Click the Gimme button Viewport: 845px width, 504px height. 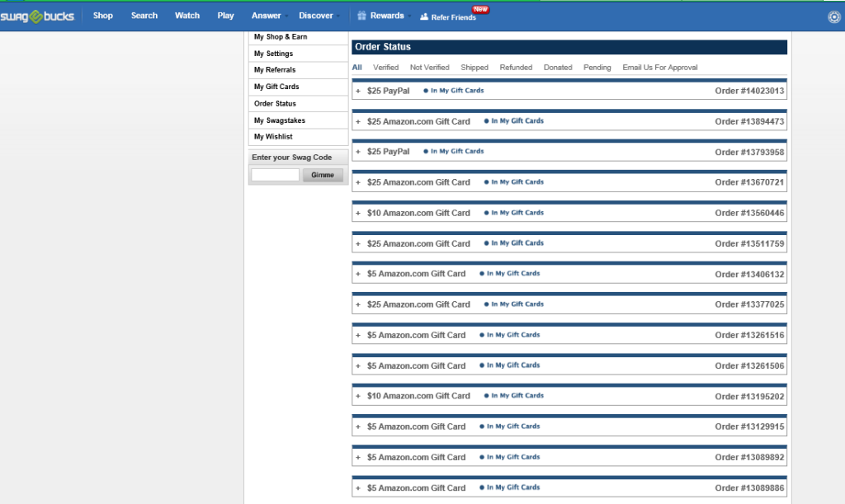click(323, 175)
